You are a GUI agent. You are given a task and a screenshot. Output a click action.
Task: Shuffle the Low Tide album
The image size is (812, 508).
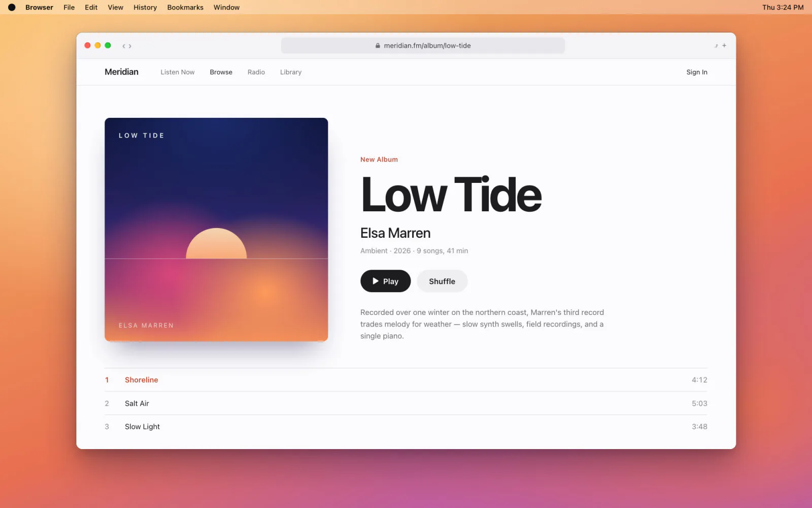tap(442, 281)
